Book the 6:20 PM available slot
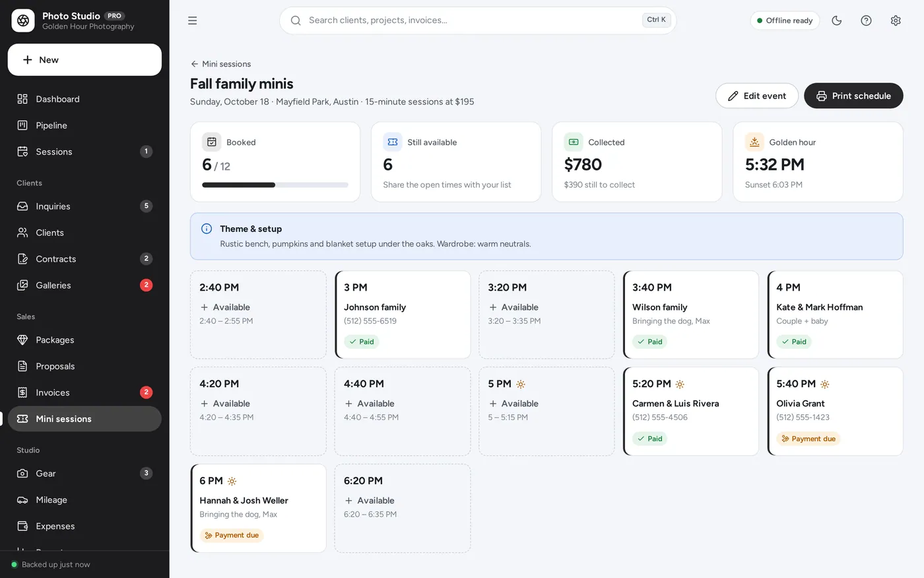This screenshot has height=578, width=924. tap(403, 508)
